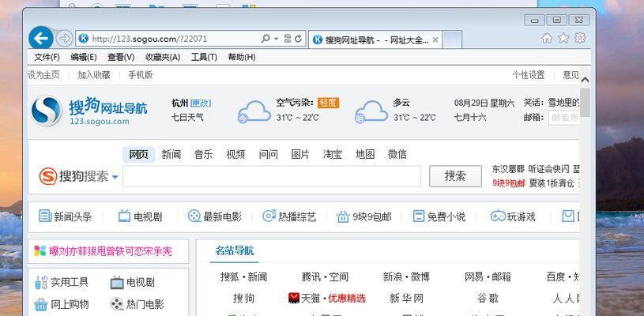Click today's cloud weather icon
The image size is (644, 316).
(254, 111)
